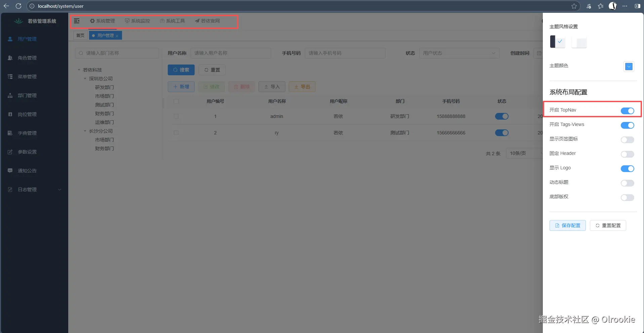Open the 10条/页 page size dropdown
The height and width of the screenshot is (333, 644).
pos(525,153)
